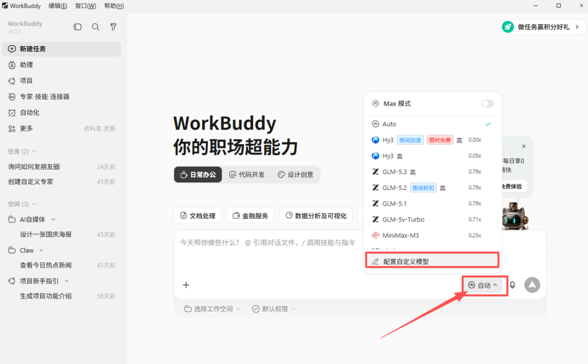This screenshot has height=364, width=588.
Task: Click the round send arrow button
Action: click(x=532, y=285)
